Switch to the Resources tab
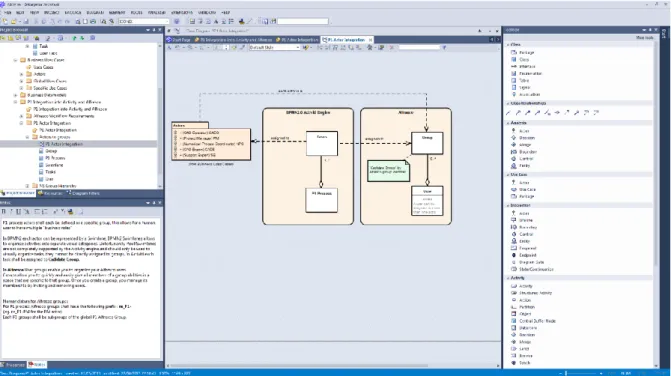The width and height of the screenshot is (671, 376). click(x=51, y=194)
